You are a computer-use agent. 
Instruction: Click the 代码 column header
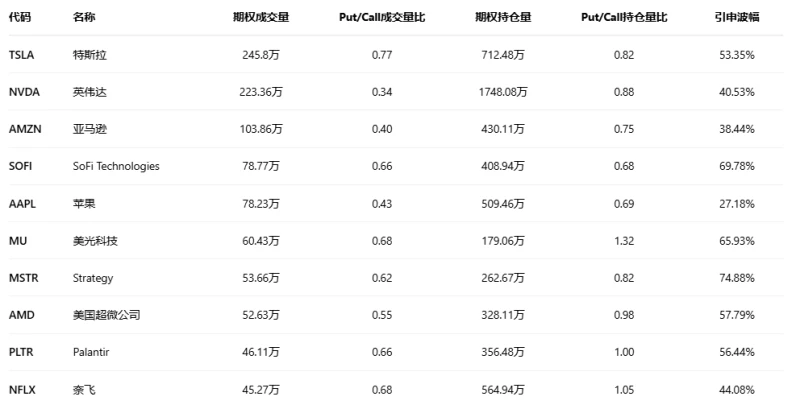18,18
